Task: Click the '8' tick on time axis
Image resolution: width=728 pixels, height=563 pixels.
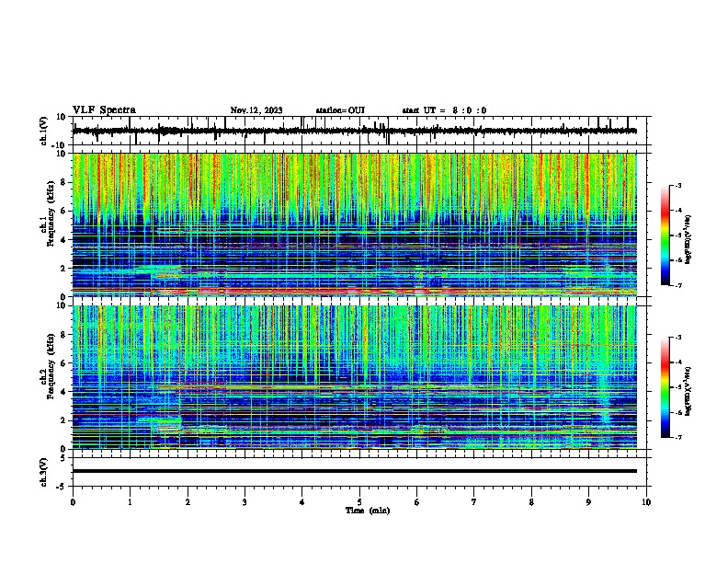Action: pos(531,502)
